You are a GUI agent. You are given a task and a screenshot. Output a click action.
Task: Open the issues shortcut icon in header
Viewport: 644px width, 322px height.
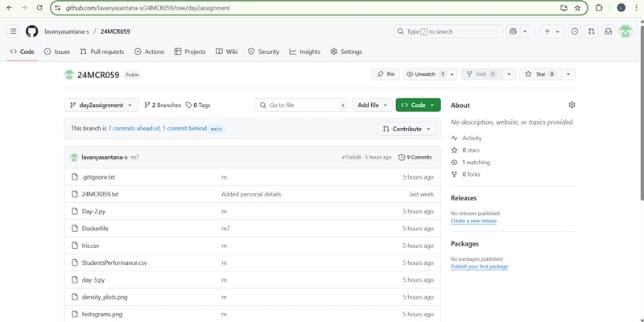pyautogui.click(x=575, y=31)
